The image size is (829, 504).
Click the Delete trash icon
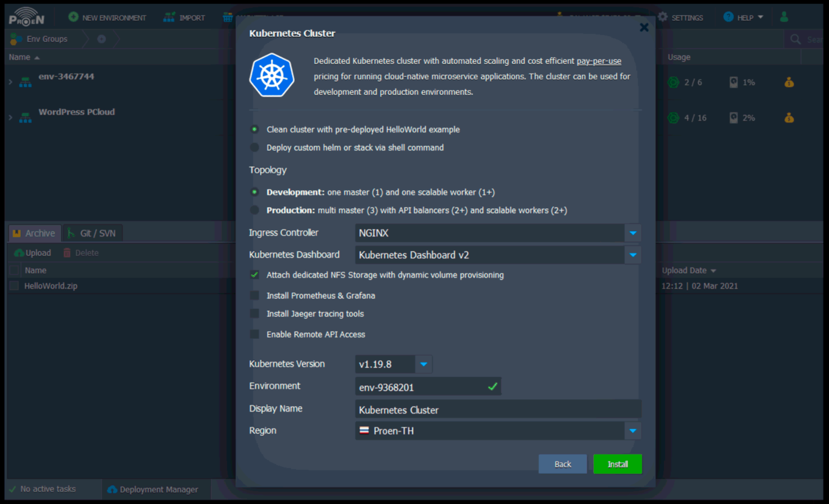click(x=67, y=253)
